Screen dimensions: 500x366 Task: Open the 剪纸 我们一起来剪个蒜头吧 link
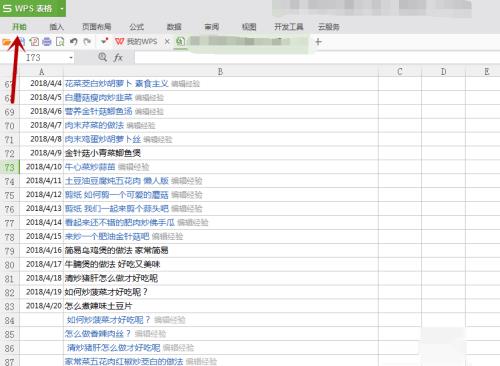pos(117,209)
